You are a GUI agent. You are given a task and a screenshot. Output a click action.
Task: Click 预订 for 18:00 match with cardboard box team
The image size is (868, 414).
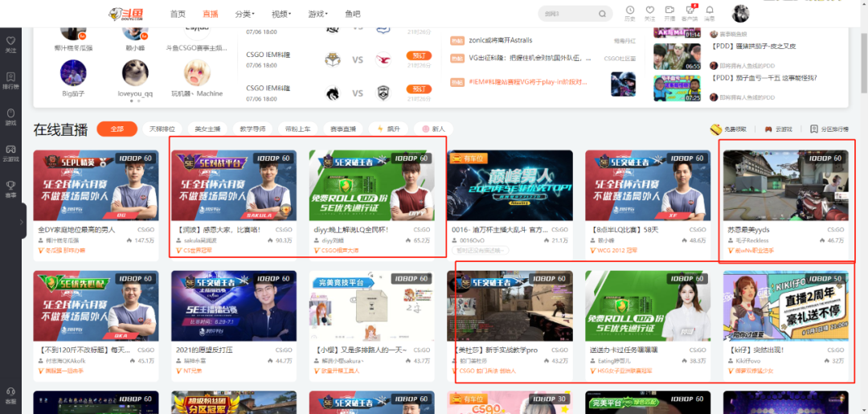click(419, 55)
